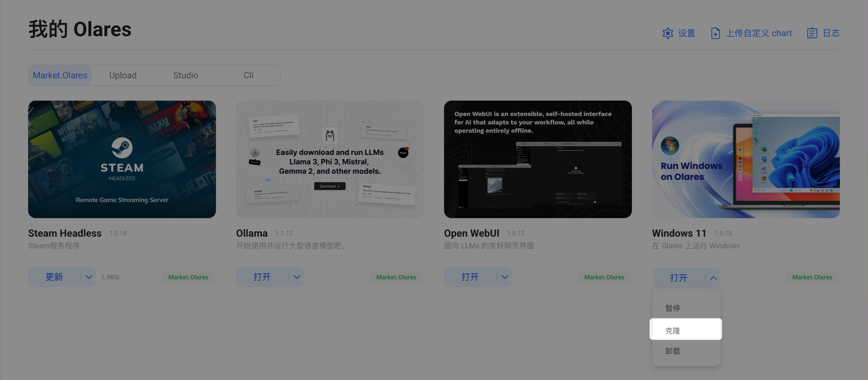Switch to the Studio tab
This screenshot has height=380, width=868.
185,75
